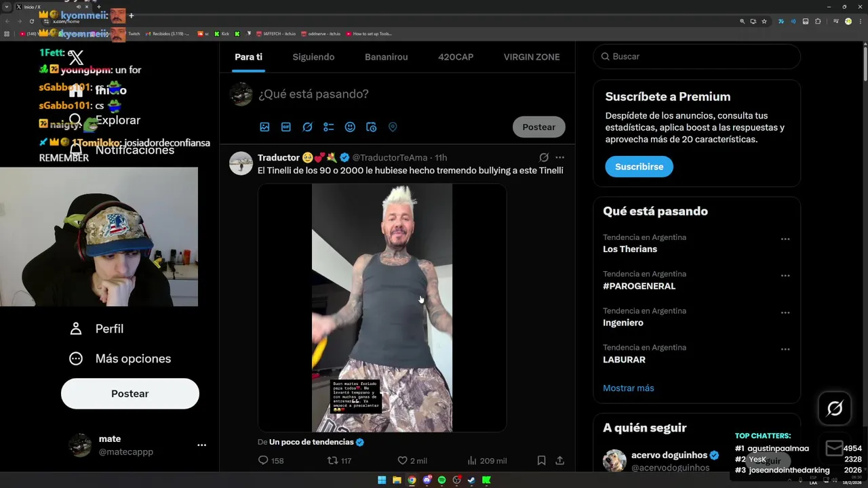The width and height of the screenshot is (868, 488).
Task: Click Grok icon on Traductor tweet
Action: coord(544,157)
